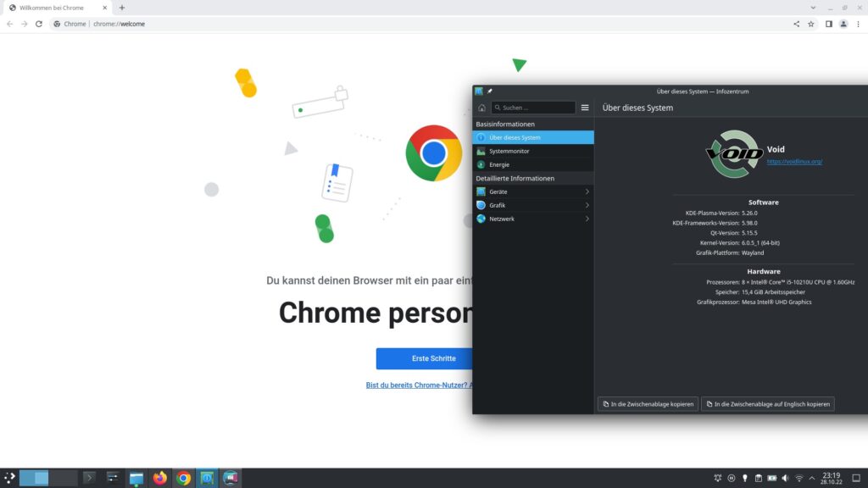The width and height of the screenshot is (868, 488).
Task: Open the Netzwerk category
Action: point(533,219)
